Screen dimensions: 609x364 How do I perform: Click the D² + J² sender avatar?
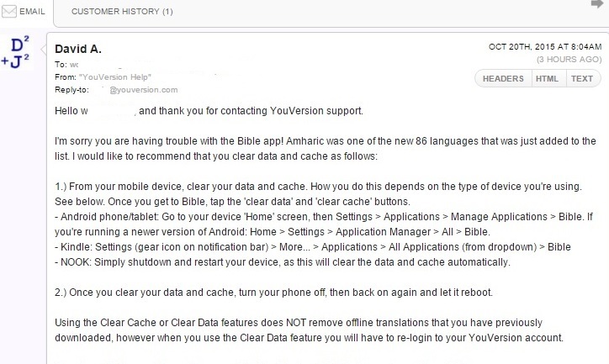(x=17, y=52)
